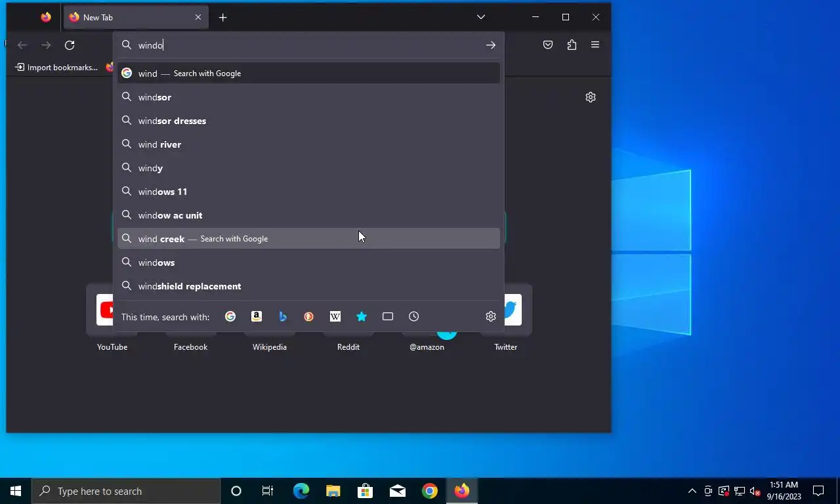The width and height of the screenshot is (840, 504).
Task: Click Import bookmarks in bookmarks toolbar
Action: pyautogui.click(x=56, y=68)
